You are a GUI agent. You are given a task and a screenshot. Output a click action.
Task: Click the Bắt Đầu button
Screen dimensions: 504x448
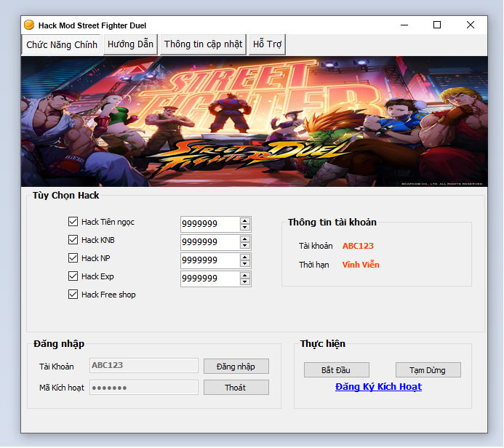pyautogui.click(x=336, y=370)
